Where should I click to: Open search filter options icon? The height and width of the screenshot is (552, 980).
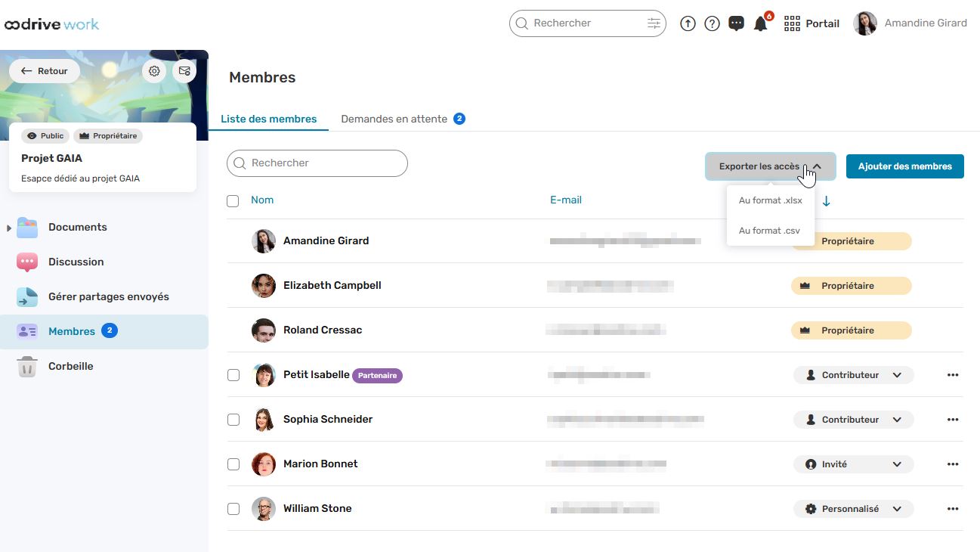coord(654,23)
